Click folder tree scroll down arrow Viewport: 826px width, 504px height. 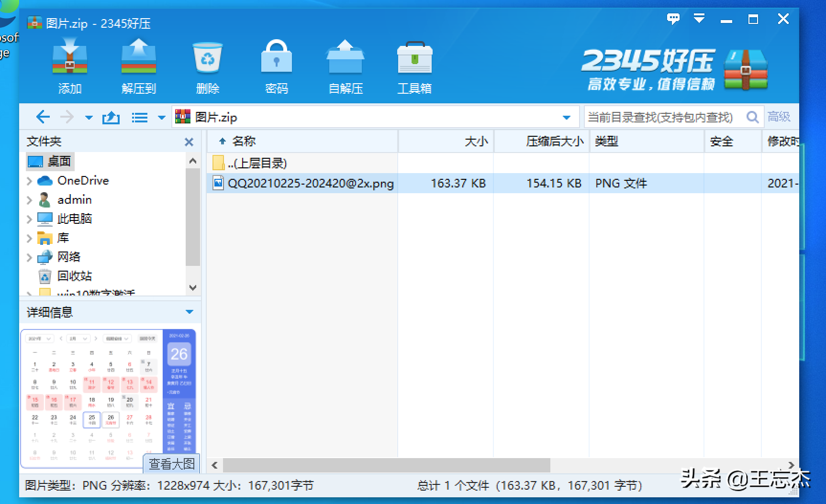193,287
